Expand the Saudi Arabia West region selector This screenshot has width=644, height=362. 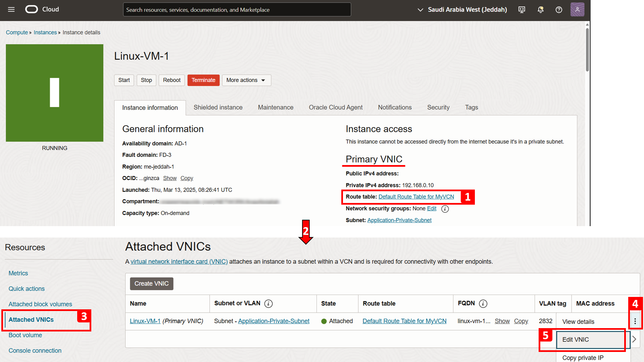(462, 10)
